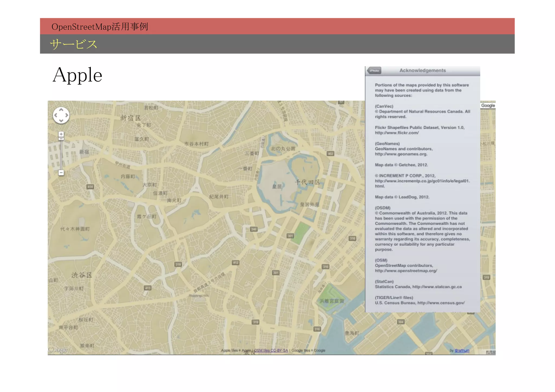
Task: Click the 代々木神園町 label on the map
Action: [x=75, y=229]
